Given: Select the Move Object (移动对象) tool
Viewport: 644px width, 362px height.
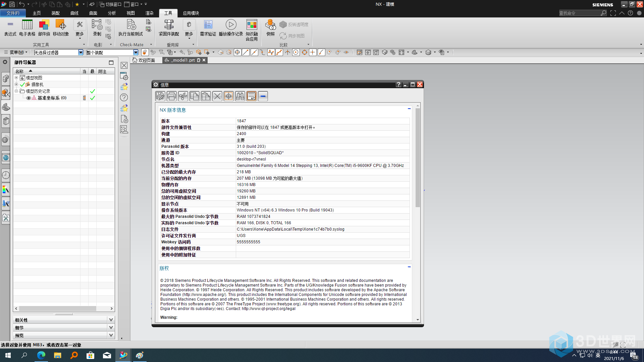Looking at the screenshot, I should (x=61, y=28).
